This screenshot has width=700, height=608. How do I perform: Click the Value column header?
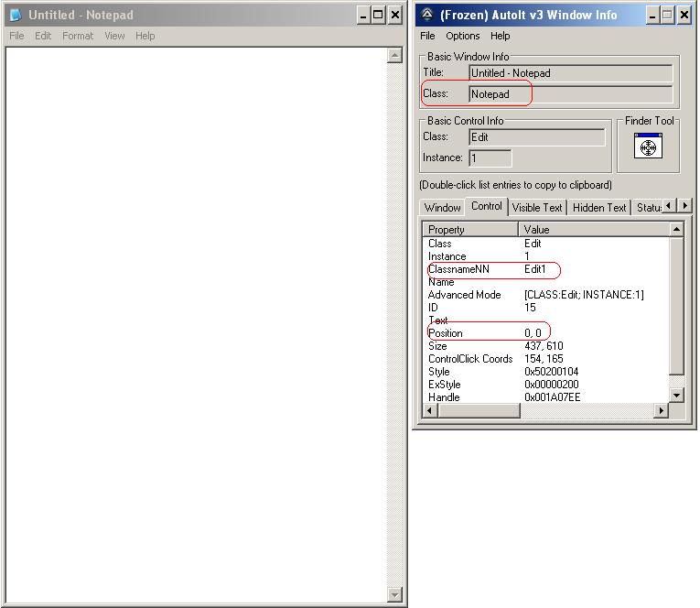(594, 230)
